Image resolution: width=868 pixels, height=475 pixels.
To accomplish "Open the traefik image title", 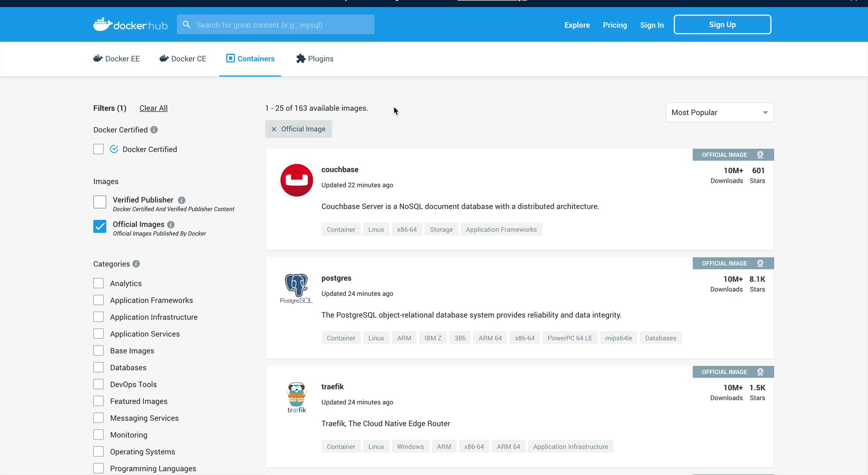I will pos(333,387).
